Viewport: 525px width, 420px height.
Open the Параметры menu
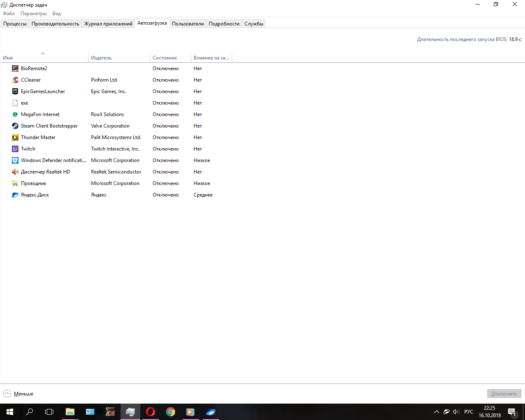[34, 14]
